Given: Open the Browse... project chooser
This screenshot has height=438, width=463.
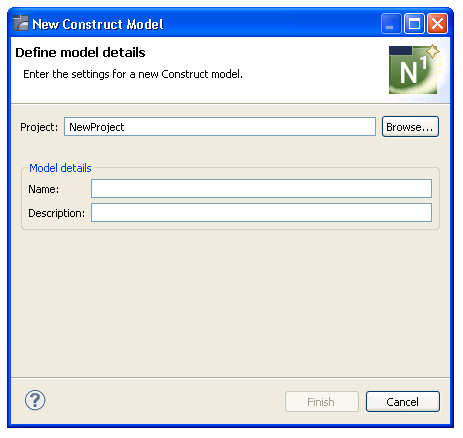Looking at the screenshot, I should click(410, 127).
